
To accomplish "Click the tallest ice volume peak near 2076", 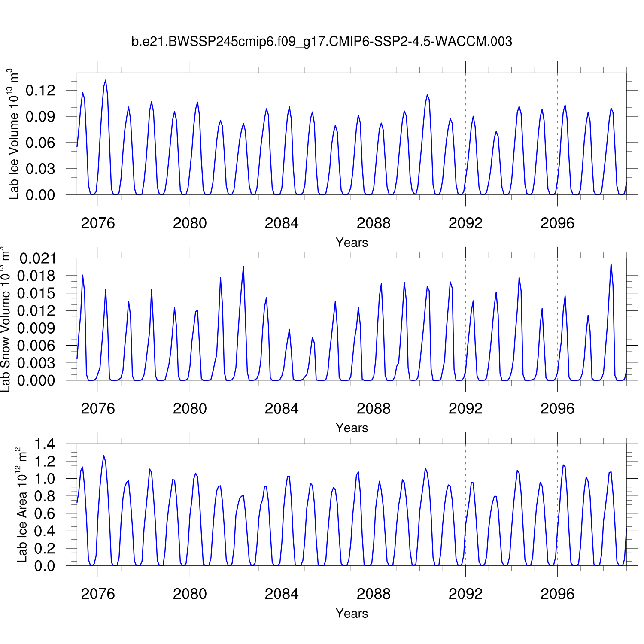I will [106, 80].
